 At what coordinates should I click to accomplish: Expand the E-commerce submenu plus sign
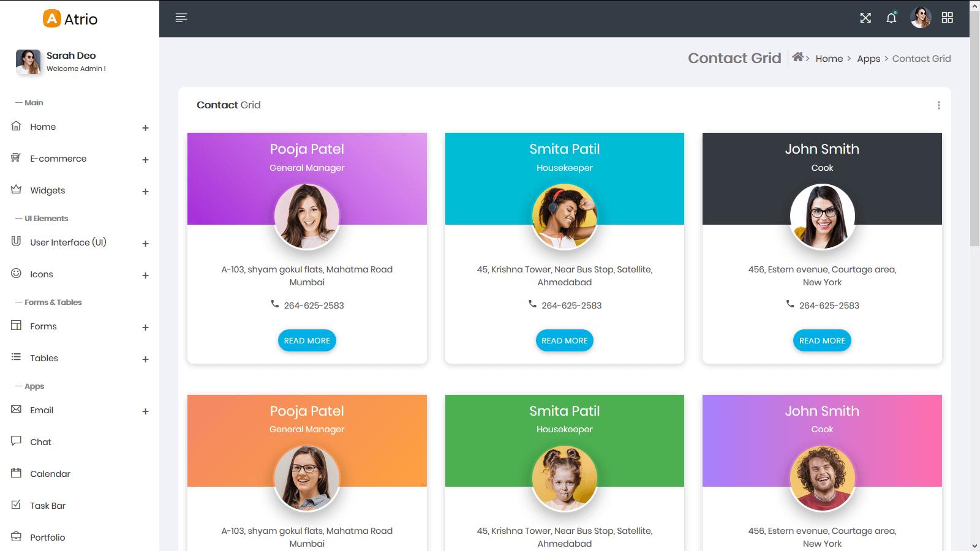(145, 160)
